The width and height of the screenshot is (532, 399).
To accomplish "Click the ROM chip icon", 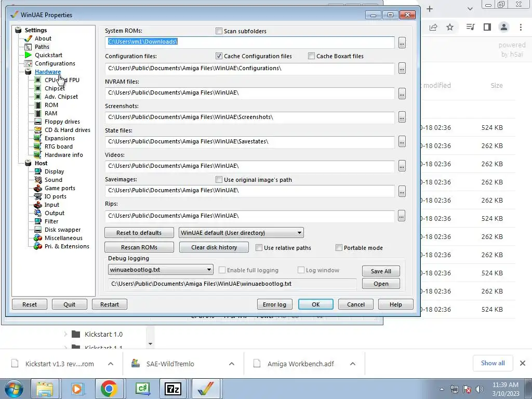I will (38, 105).
